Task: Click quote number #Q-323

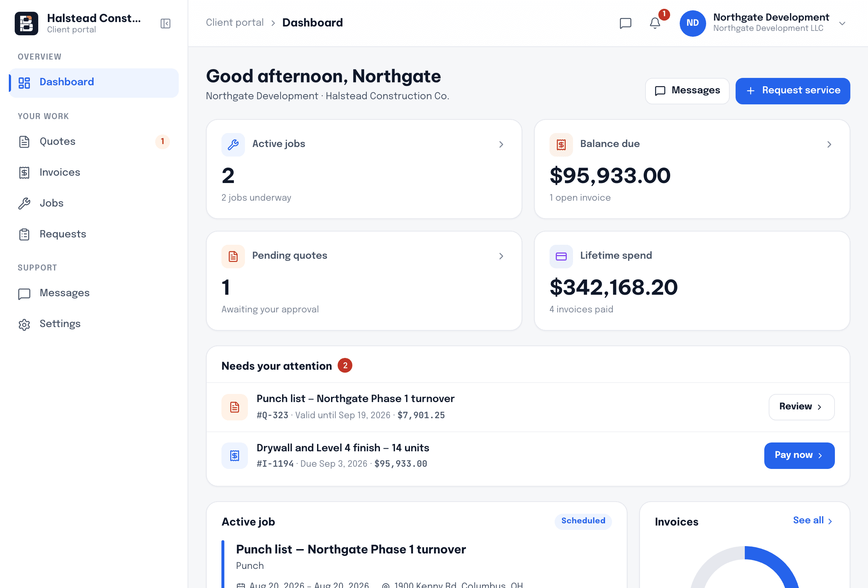Action: tap(272, 415)
